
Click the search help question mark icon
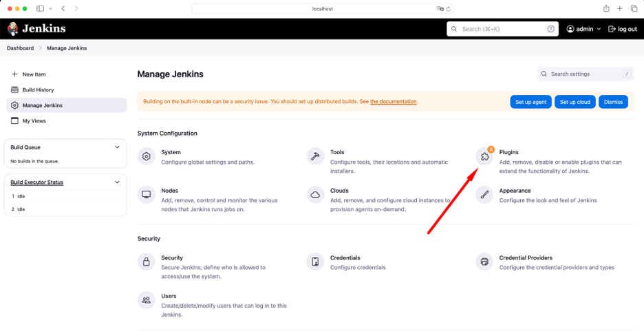click(550, 29)
